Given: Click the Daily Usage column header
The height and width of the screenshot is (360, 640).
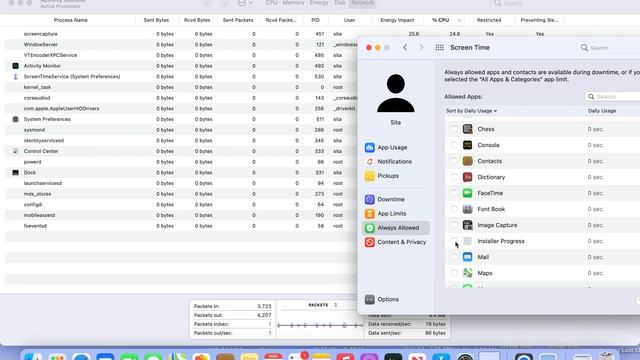Looking at the screenshot, I should pyautogui.click(x=602, y=111).
